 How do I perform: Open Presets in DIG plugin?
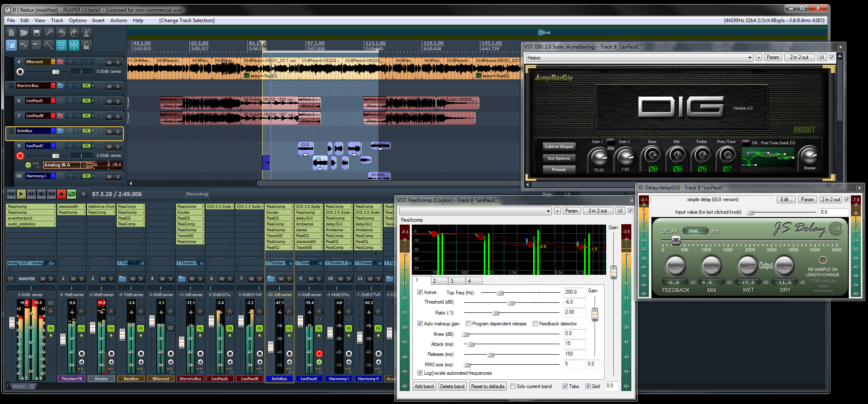(x=559, y=170)
